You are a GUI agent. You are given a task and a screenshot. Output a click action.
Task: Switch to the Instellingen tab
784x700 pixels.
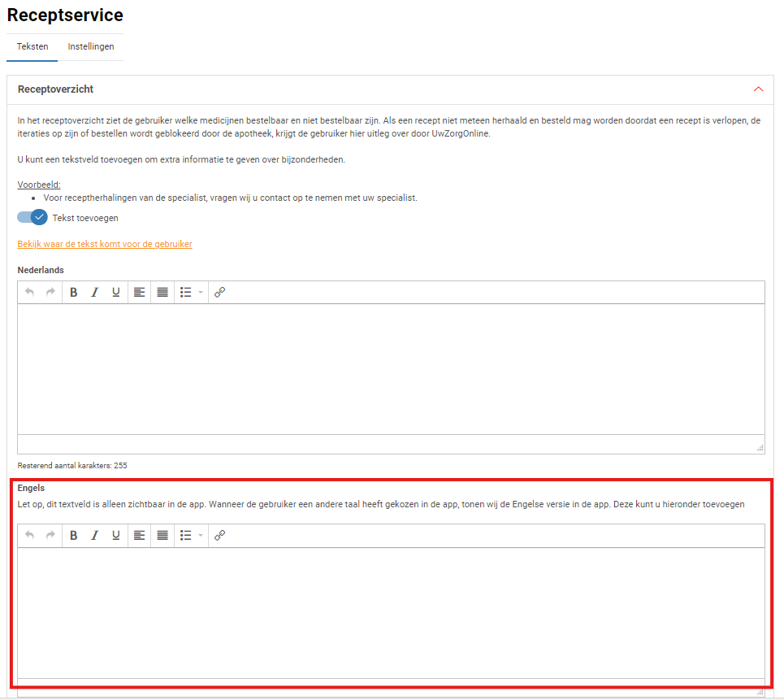coord(91,47)
